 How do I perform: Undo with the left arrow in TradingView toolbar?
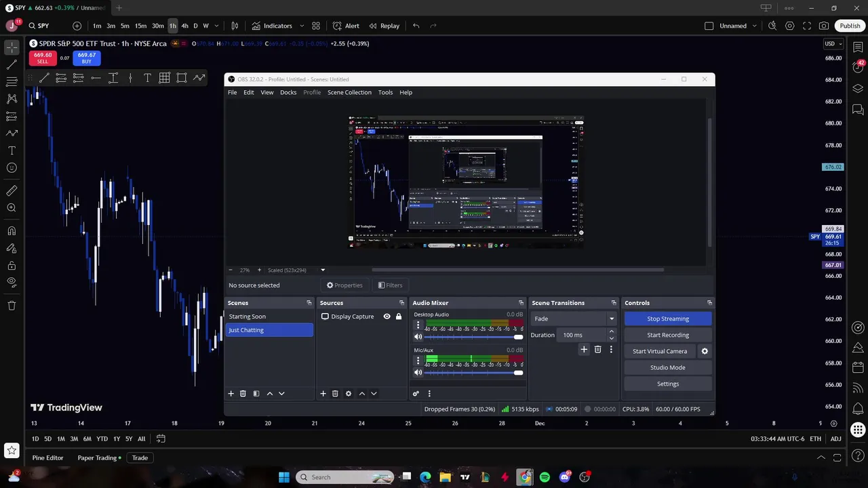[x=416, y=26]
